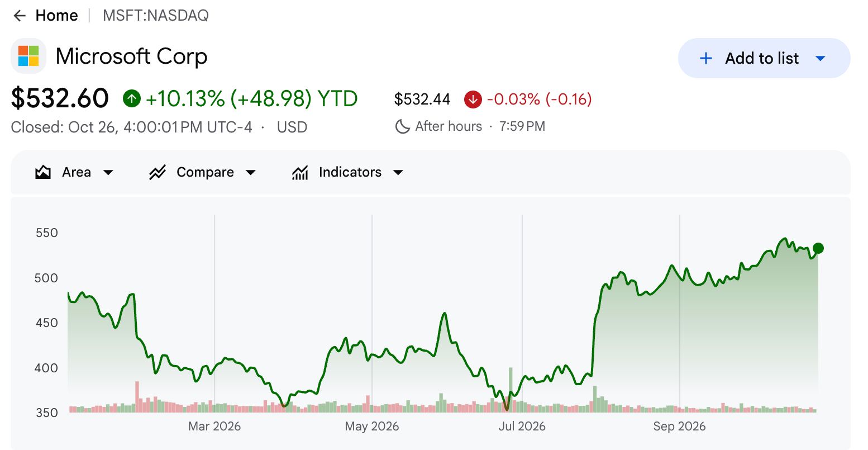Click the Sep 2026 axis label

(x=679, y=427)
